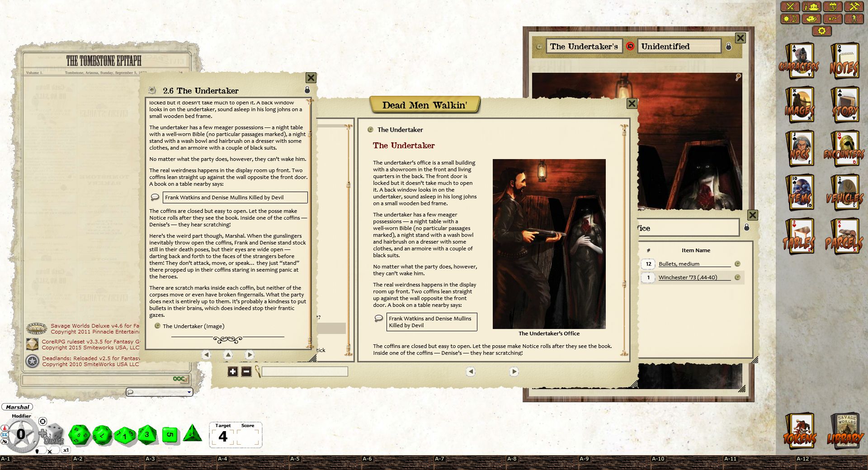Open the Calendar from top toolbar
Viewport: 868px width, 470px height.
[x=832, y=7]
